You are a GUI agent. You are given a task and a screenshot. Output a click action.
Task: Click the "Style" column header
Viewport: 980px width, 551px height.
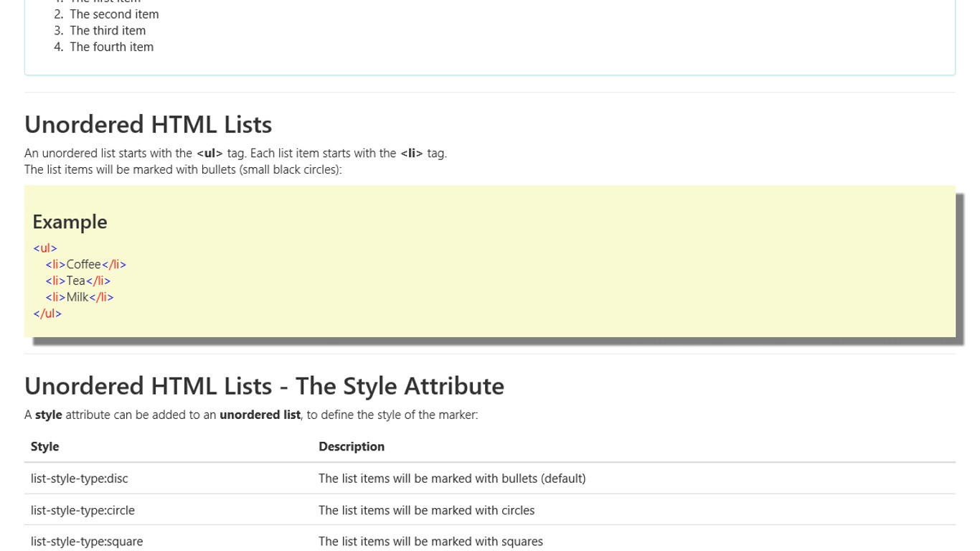44,446
